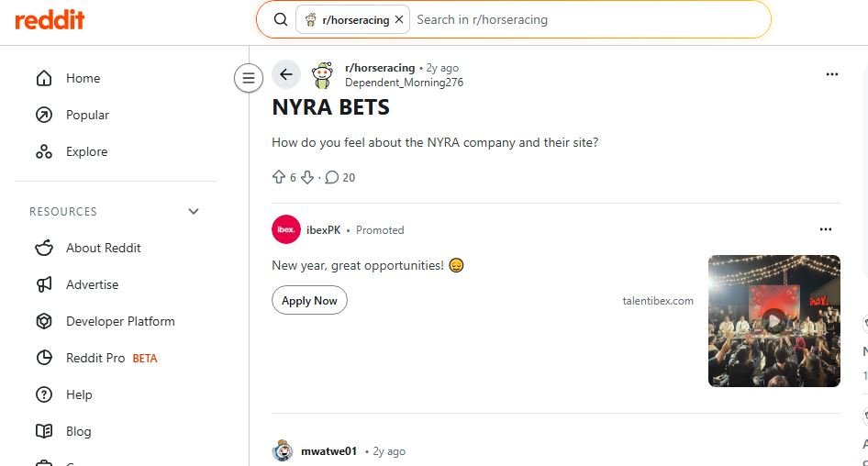This screenshot has width=868, height=466.
Task: Open the r/horseracing community avatar
Action: 322,75
